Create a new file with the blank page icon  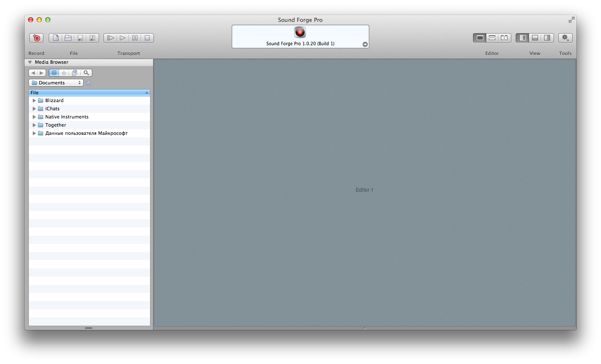tap(56, 38)
